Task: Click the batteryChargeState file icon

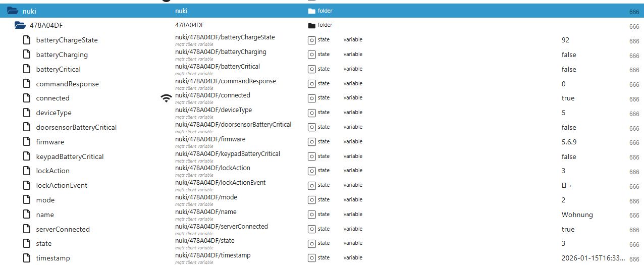Action: [27, 40]
